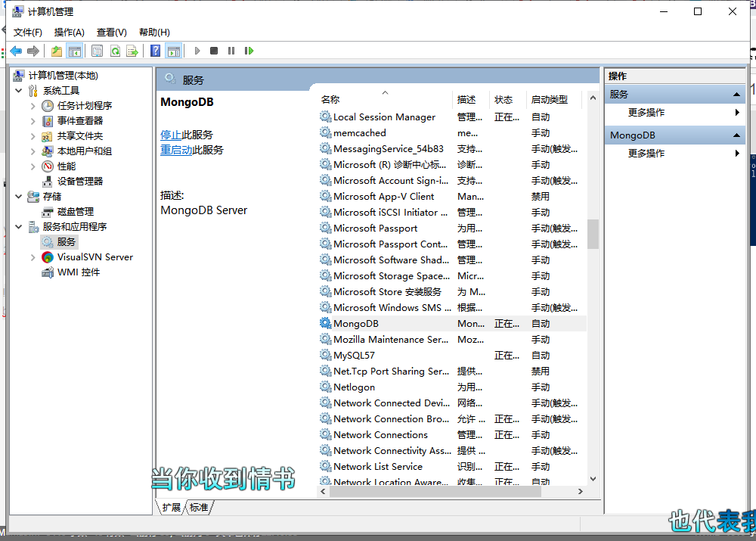
Task: Select Shared Folders (共享文件夹) node
Action: (80, 136)
